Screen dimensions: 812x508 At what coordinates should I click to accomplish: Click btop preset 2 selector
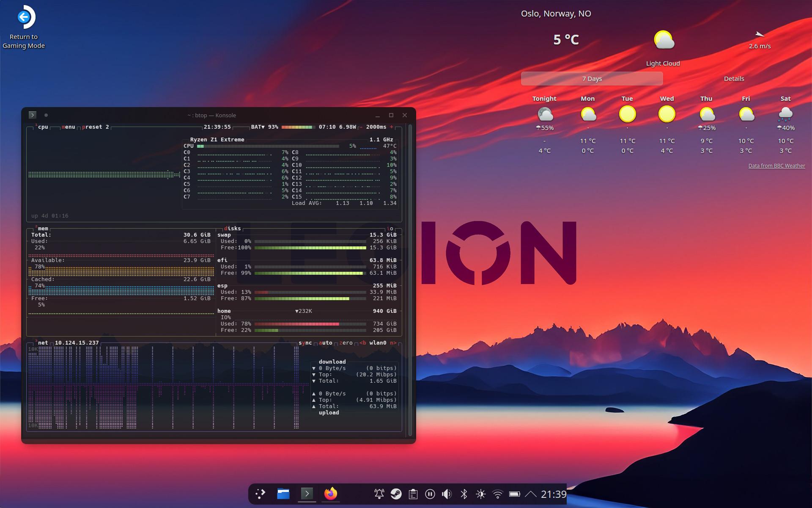pos(95,127)
